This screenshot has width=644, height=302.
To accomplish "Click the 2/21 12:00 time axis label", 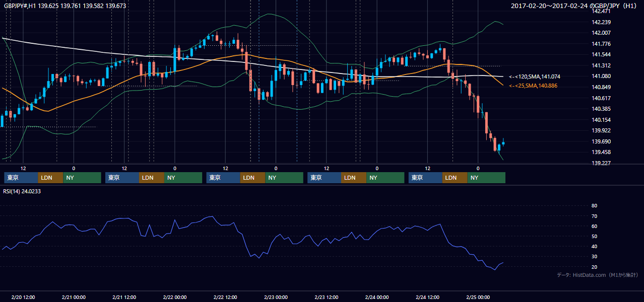I will [124, 297].
